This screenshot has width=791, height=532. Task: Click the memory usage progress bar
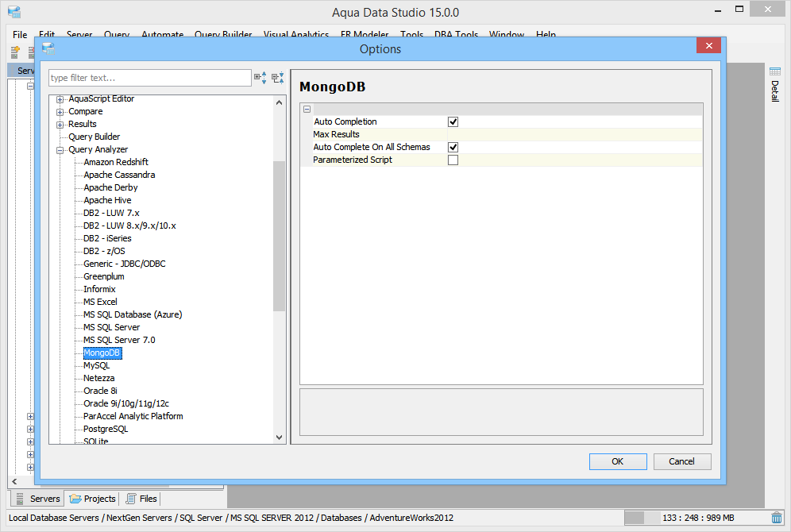click(642, 518)
